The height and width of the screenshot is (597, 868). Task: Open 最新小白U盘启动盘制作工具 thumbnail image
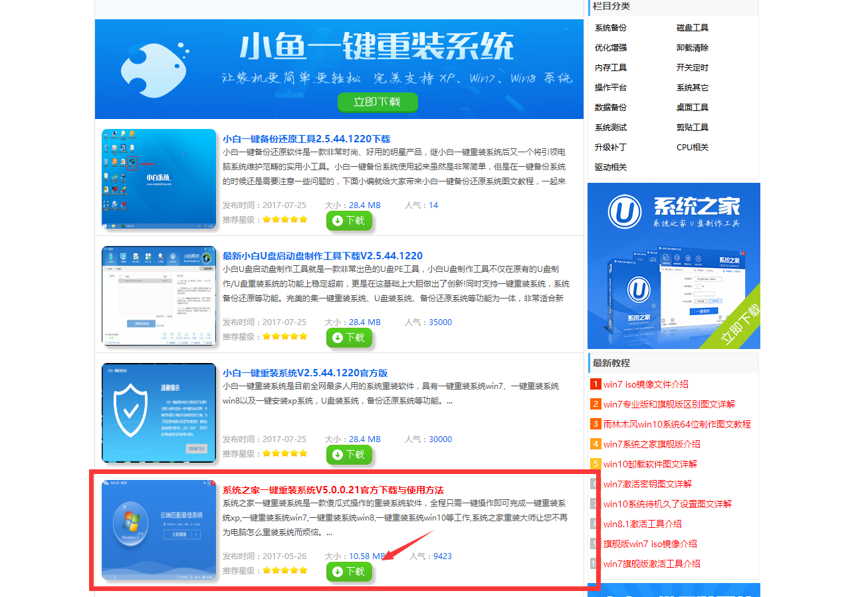point(159,296)
